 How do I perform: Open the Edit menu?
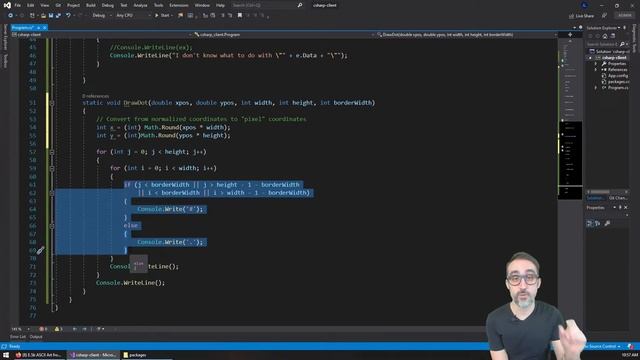[x=31, y=5]
